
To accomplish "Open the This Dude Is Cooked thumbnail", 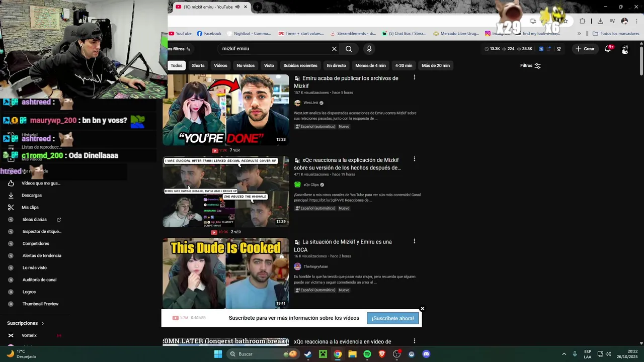I will coord(226,273).
